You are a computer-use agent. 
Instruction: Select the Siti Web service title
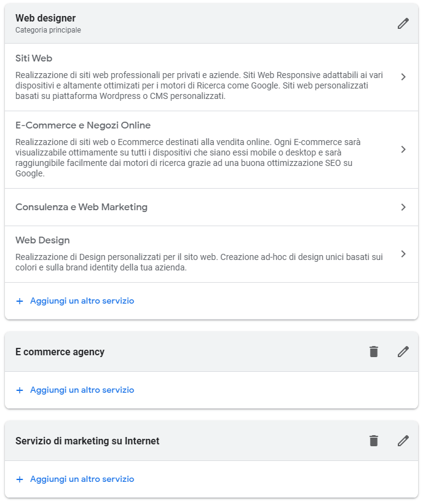coord(34,58)
